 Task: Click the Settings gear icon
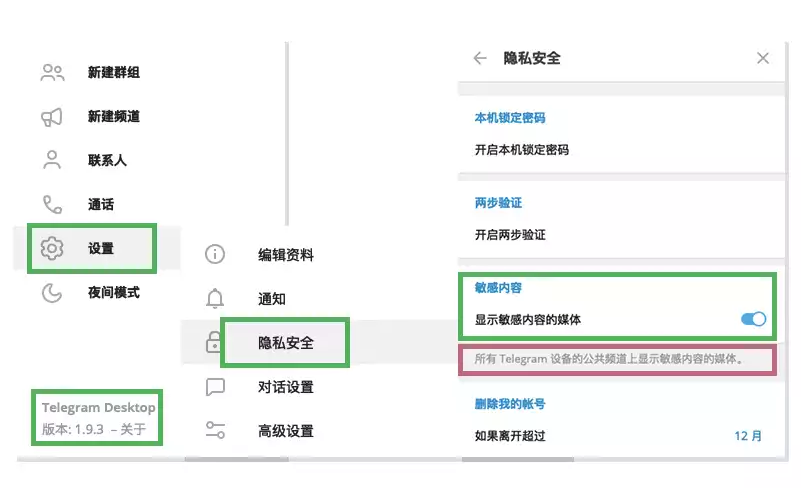pos(52,248)
